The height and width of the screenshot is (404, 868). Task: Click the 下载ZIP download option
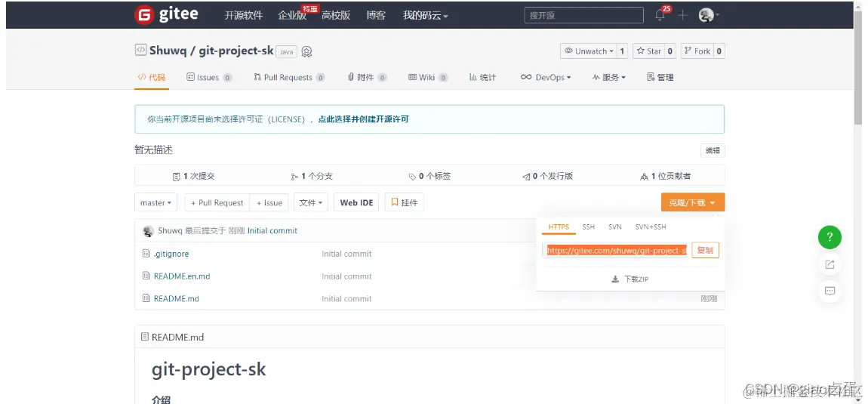click(x=629, y=279)
